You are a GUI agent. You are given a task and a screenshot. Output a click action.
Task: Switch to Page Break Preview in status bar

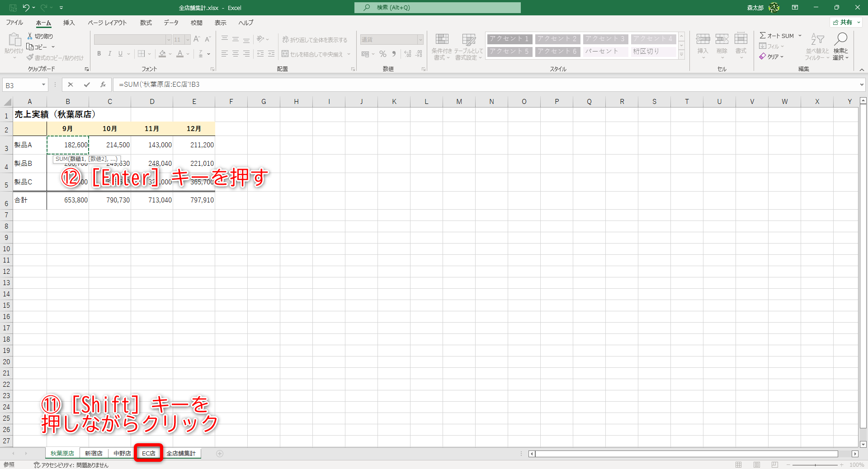[775, 465]
